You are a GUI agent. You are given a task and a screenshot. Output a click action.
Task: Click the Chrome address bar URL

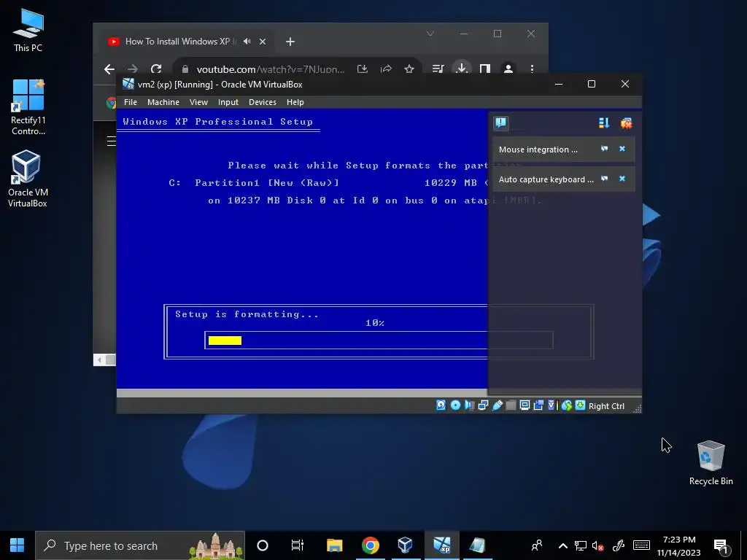tap(271, 69)
